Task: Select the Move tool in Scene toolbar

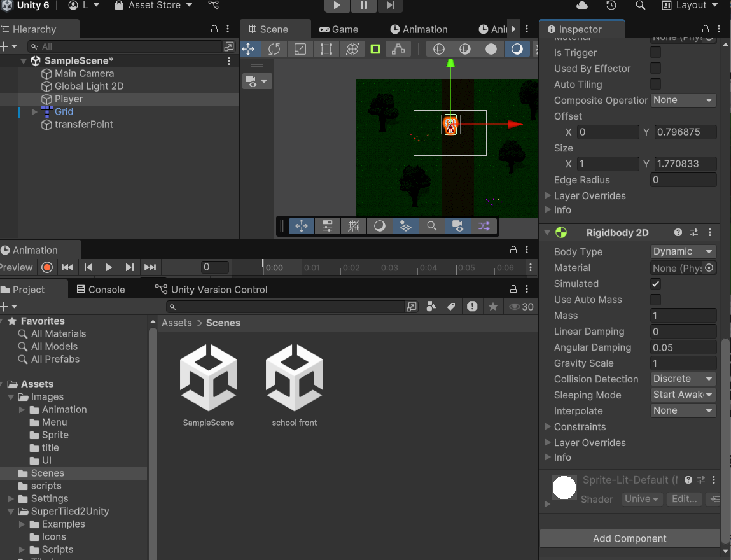Action: tap(248, 49)
